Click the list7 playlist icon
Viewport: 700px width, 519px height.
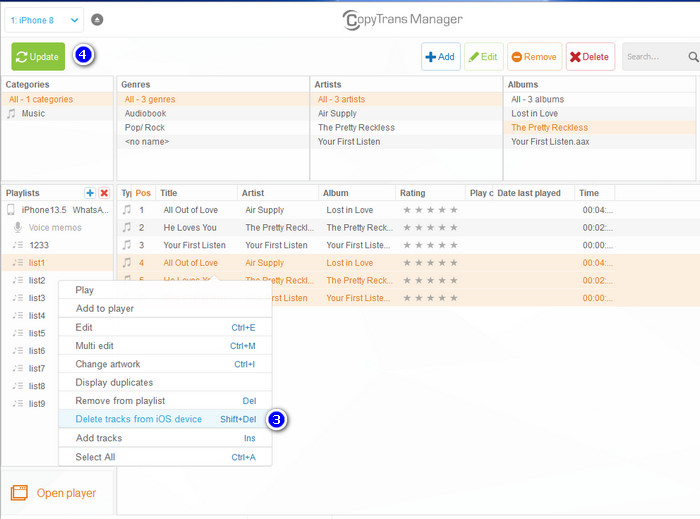(x=17, y=368)
